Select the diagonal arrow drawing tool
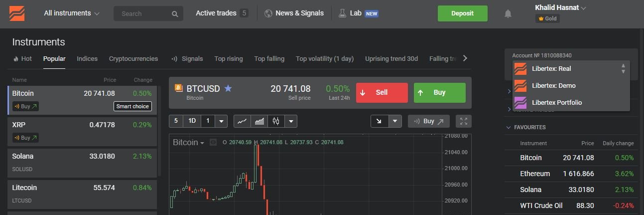This screenshot has height=215, width=644. point(380,121)
